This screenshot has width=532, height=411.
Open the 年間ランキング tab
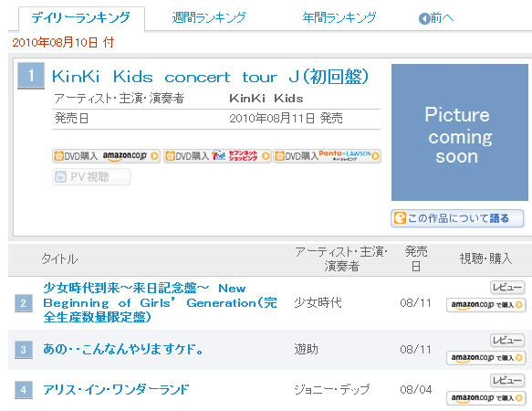339,17
